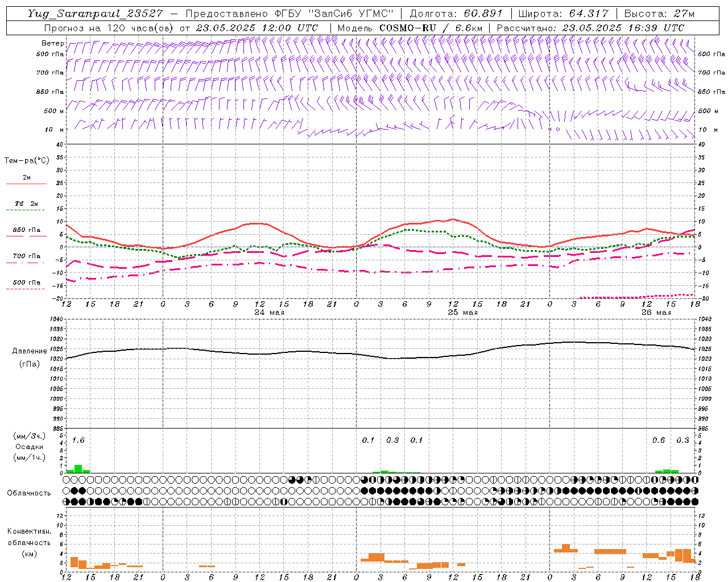Click the tallest green precipitation bar near 13h
This screenshot has height=582, width=728.
coord(78,469)
